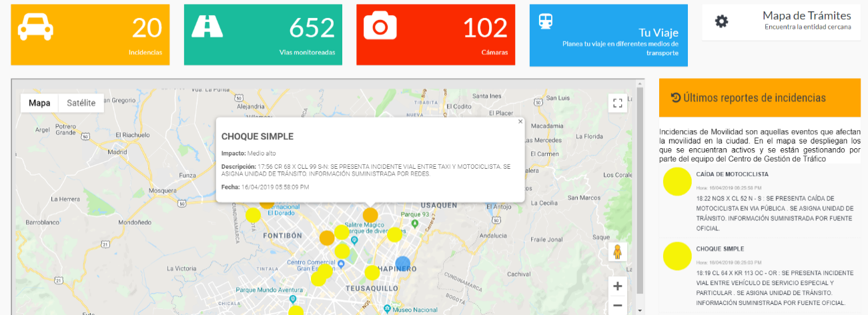Click the Últimos reportes de incidencias header
Image resolution: width=868 pixels, height=315 pixels.
[x=760, y=98]
